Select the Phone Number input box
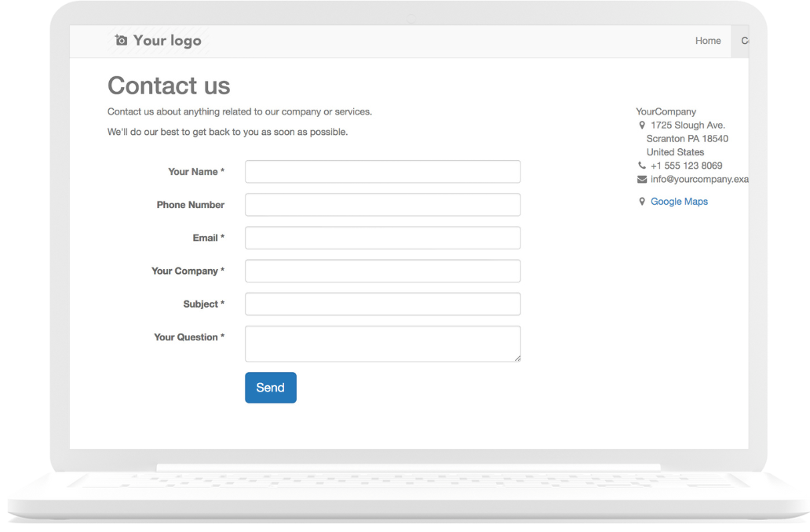 [x=382, y=204]
